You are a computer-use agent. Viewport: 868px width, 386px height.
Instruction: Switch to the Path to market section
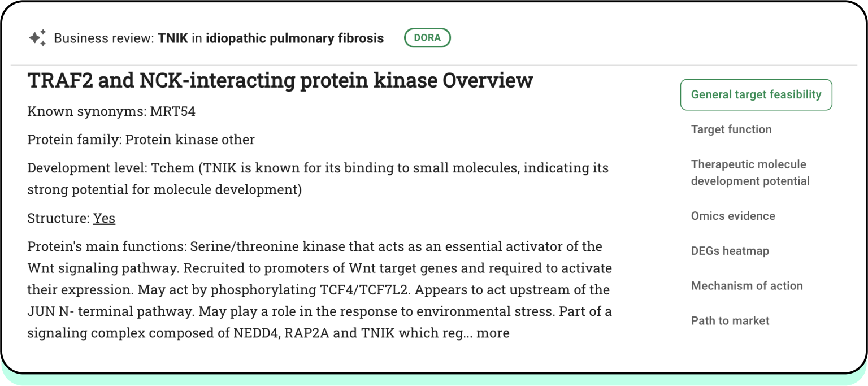(x=730, y=321)
